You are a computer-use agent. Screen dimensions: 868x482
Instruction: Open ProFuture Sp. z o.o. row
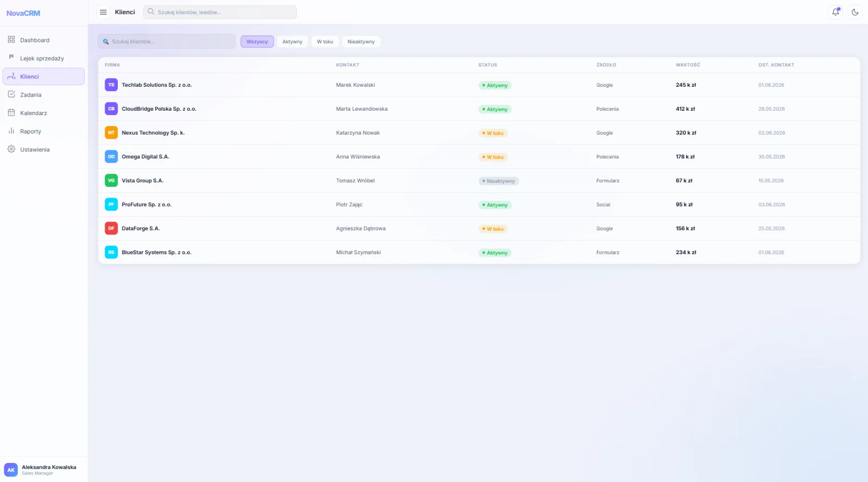(479, 205)
